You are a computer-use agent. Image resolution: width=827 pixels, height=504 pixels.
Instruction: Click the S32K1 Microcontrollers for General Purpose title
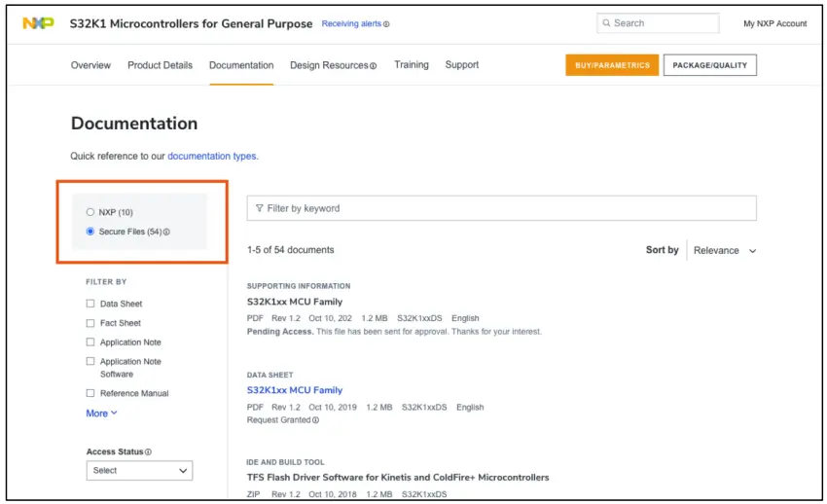(191, 23)
